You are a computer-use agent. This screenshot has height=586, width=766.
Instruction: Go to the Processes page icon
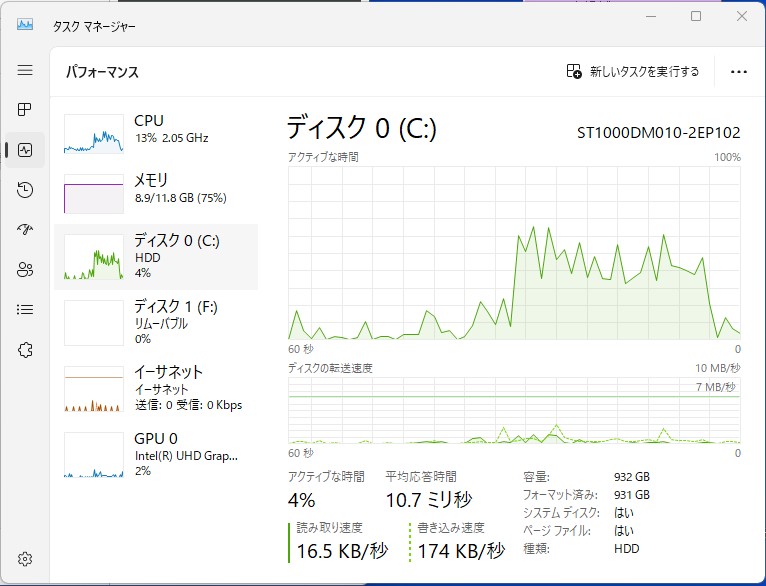(x=25, y=109)
